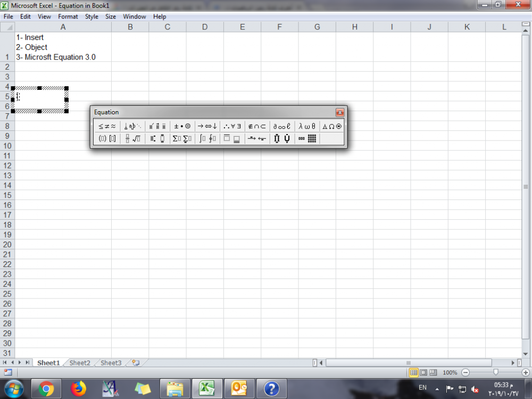Image resolution: width=532 pixels, height=399 pixels.
Task: Show hidden system tray icons arrow
Action: 437,388
